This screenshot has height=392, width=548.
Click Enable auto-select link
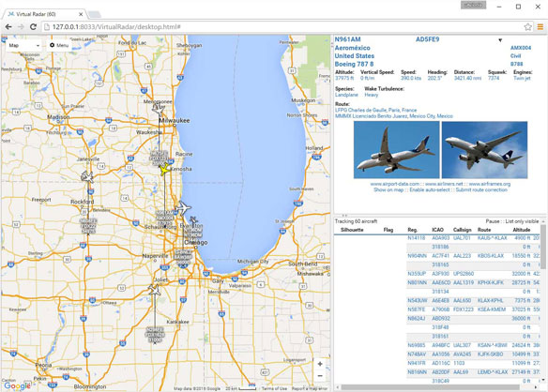(x=430, y=189)
